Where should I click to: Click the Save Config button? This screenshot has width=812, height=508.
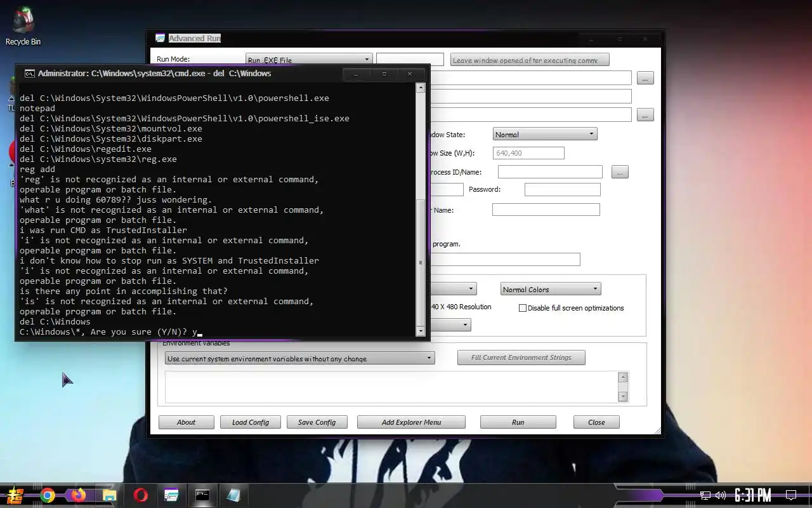pos(317,422)
